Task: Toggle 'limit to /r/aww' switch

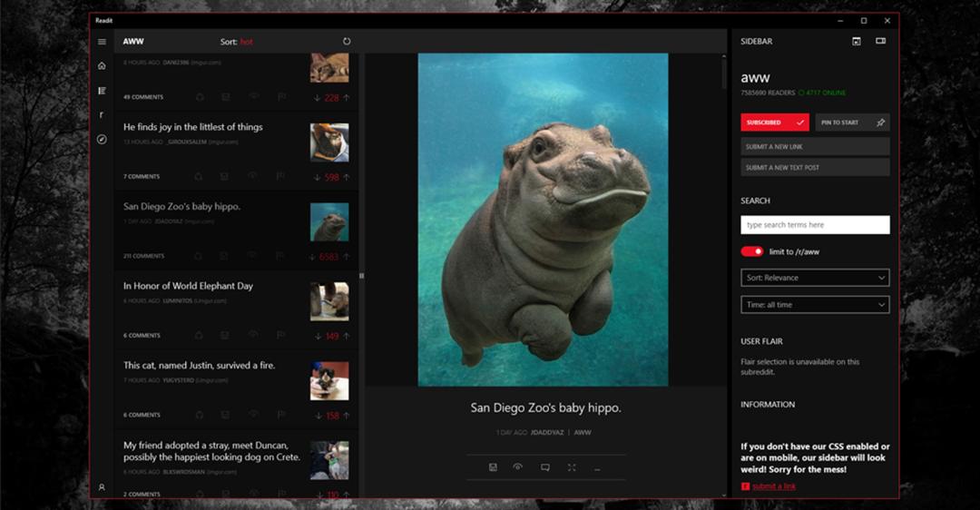Action: point(752,251)
